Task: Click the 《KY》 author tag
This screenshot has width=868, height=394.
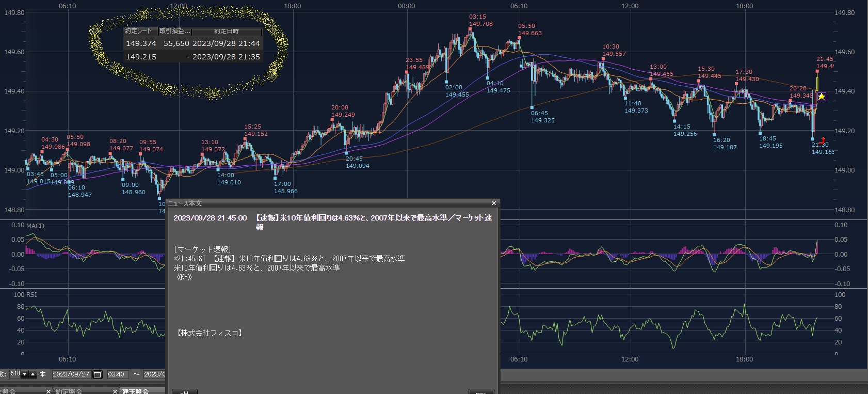Action: click(184, 277)
